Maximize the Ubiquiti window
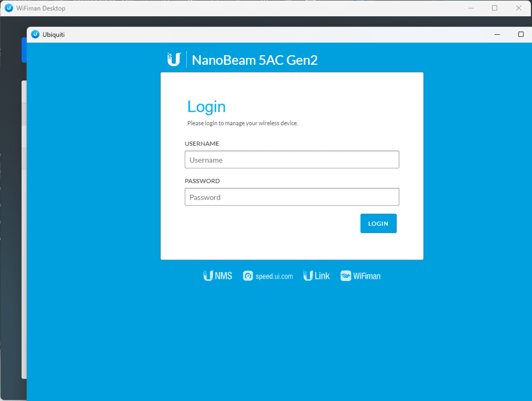 pyautogui.click(x=521, y=34)
